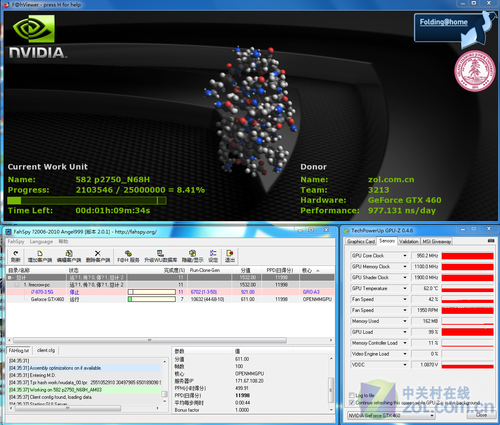
Task: Select log line 'Working on 582 p2750_N68H_AM03'
Action: coord(85,390)
